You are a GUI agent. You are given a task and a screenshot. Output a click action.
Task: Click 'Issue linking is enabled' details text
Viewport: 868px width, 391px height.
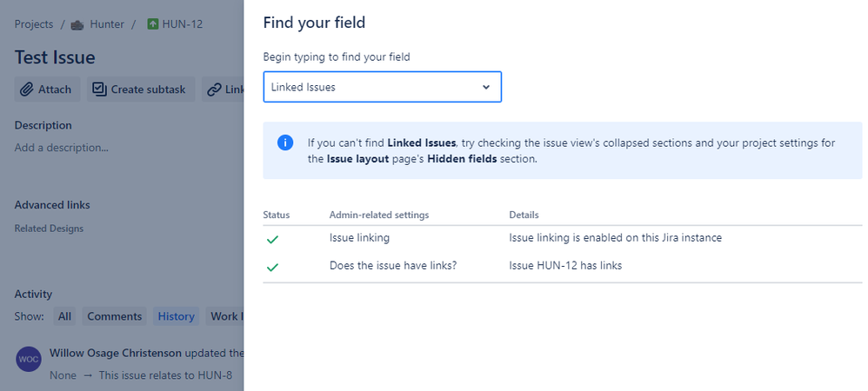pyautogui.click(x=616, y=238)
